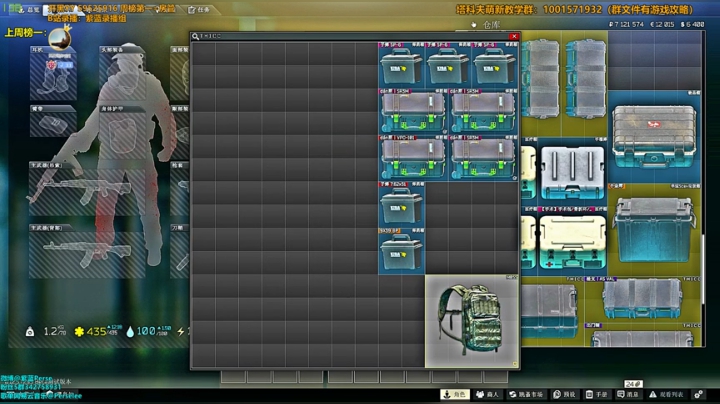Select the bottom-right THICC case in the stash

643,335
